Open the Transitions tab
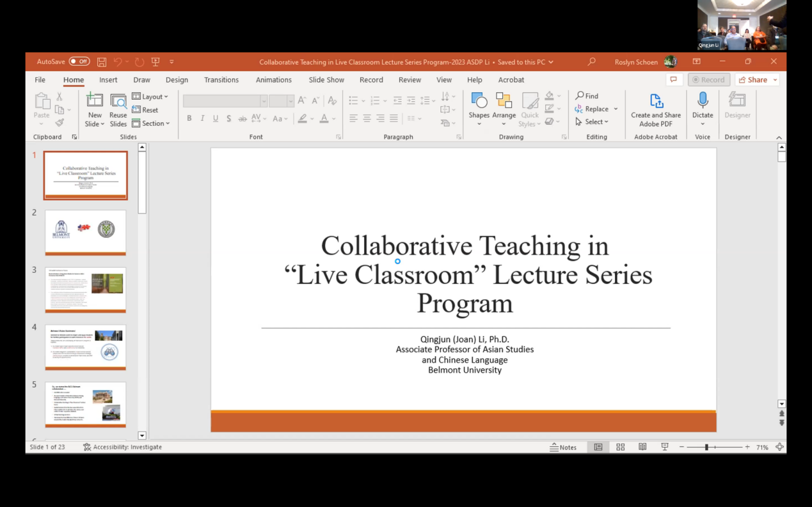This screenshot has height=507, width=812. (x=221, y=80)
